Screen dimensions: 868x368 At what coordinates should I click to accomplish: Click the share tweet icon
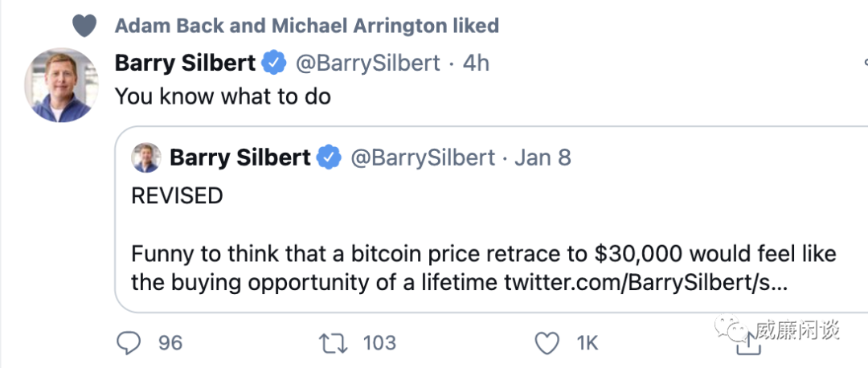pos(747,344)
